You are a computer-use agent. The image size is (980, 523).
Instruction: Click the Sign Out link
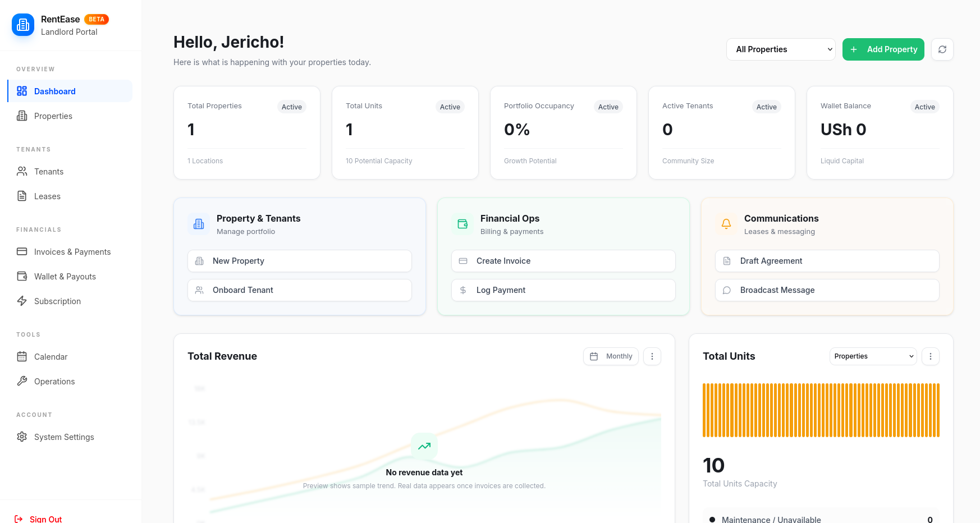tap(38, 519)
